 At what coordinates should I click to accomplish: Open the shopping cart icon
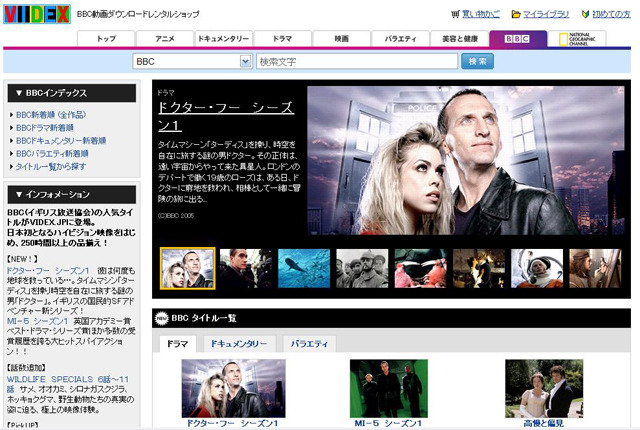(x=455, y=14)
